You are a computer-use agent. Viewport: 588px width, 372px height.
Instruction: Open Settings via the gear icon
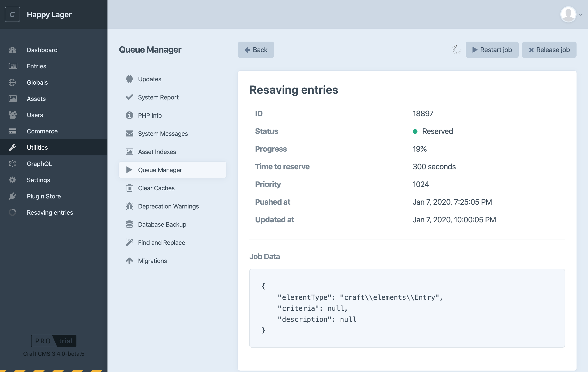coord(12,180)
